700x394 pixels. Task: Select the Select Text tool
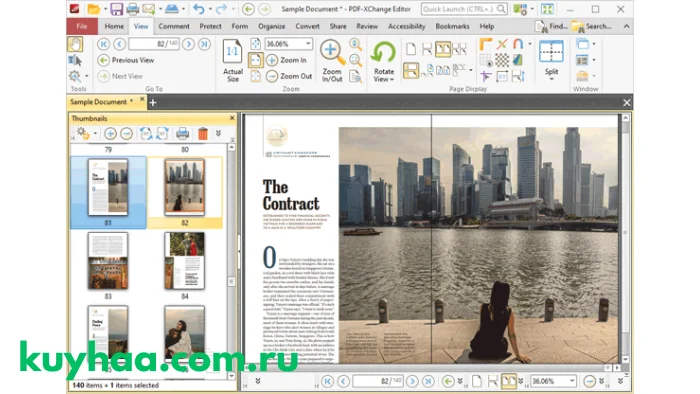[x=75, y=60]
